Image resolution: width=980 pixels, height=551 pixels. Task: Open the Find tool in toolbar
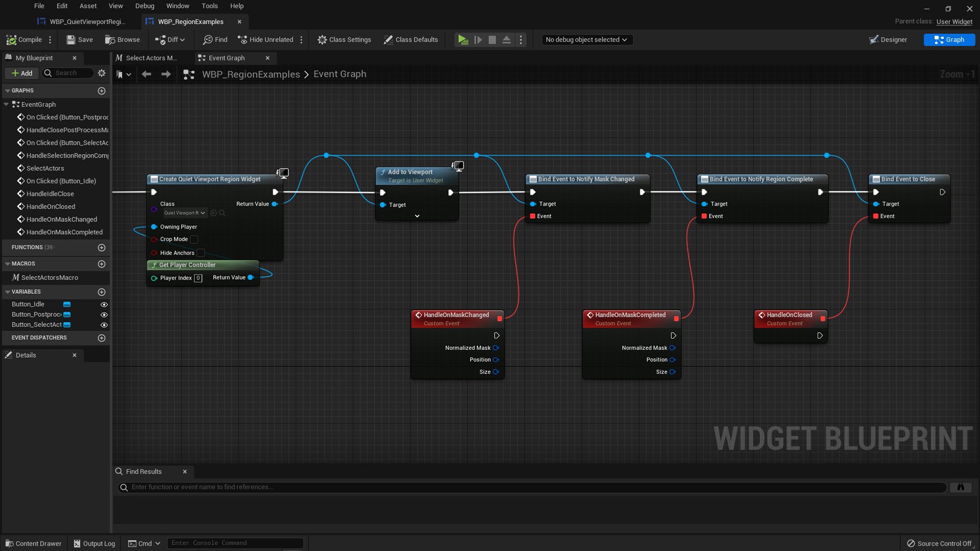(214, 39)
